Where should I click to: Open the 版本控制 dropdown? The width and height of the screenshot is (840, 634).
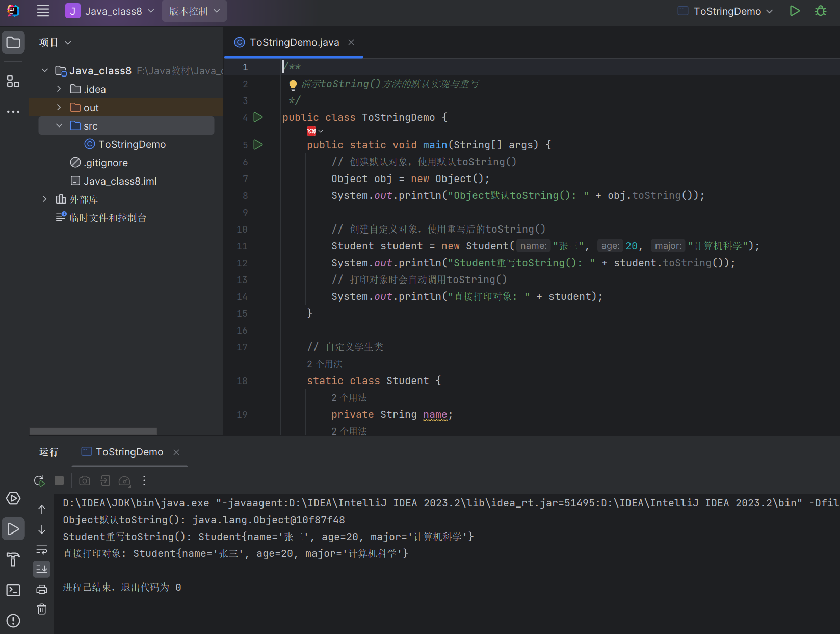194,11
